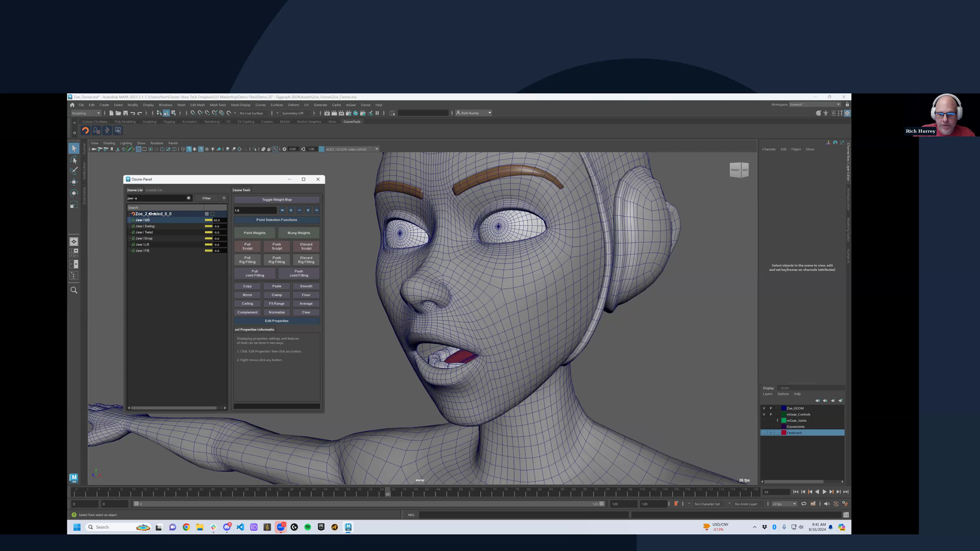Click the small gear next to Filter
Viewport: 980px width, 551px height.
pyautogui.click(x=224, y=198)
